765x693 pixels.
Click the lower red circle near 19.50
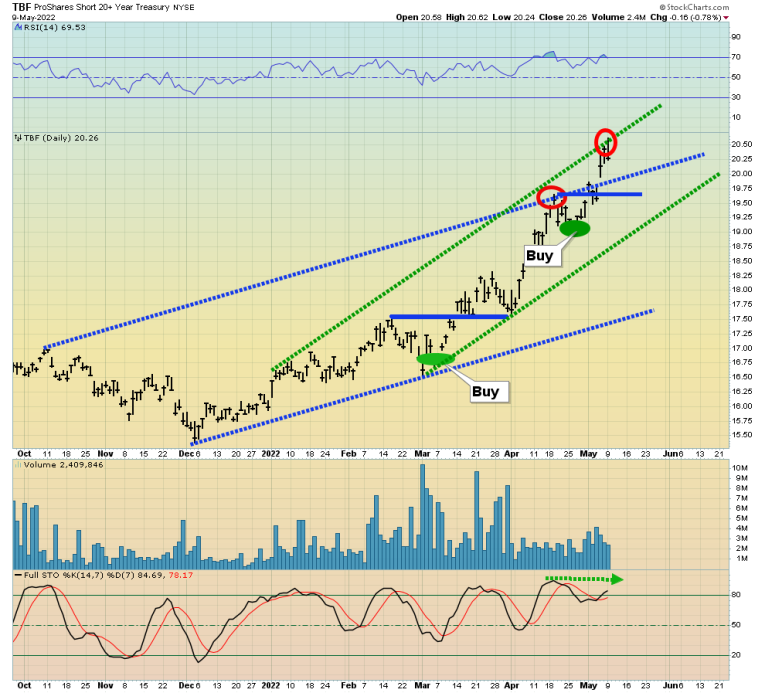coord(551,197)
